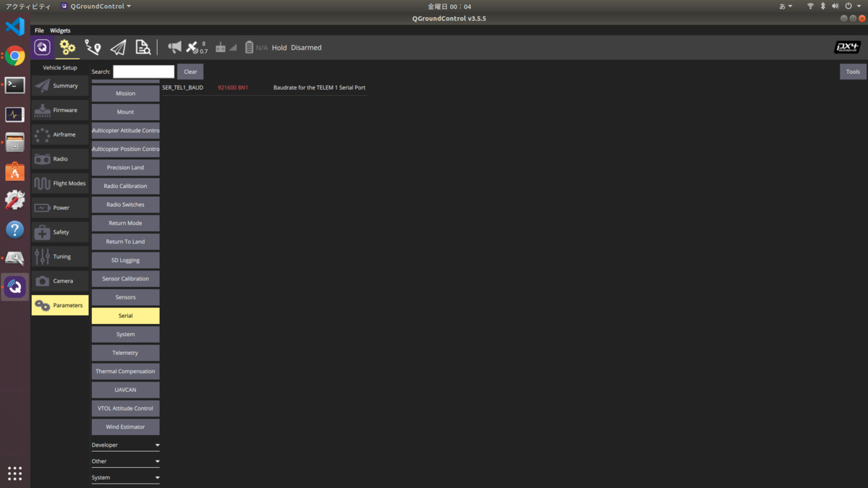Open Camera setup page
The height and width of the screenshot is (488, 868).
click(x=60, y=281)
